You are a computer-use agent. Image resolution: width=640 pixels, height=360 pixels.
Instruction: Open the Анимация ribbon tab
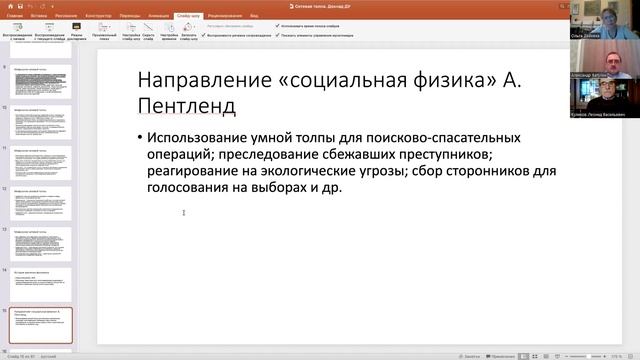tap(158, 16)
